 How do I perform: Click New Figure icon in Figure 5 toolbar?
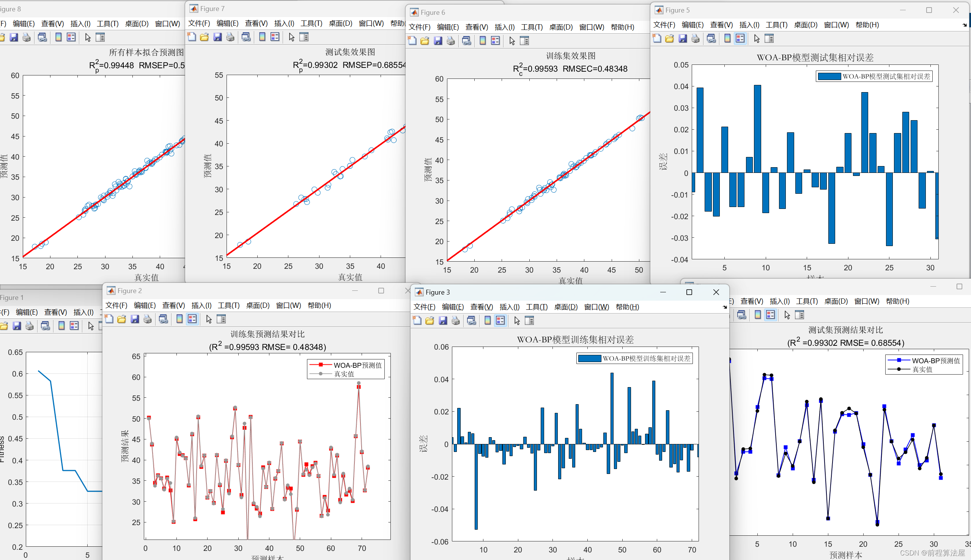tap(657, 38)
